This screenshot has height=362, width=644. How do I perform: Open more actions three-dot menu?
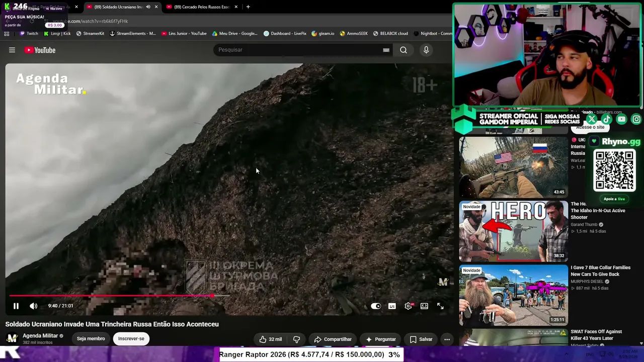[x=447, y=339]
